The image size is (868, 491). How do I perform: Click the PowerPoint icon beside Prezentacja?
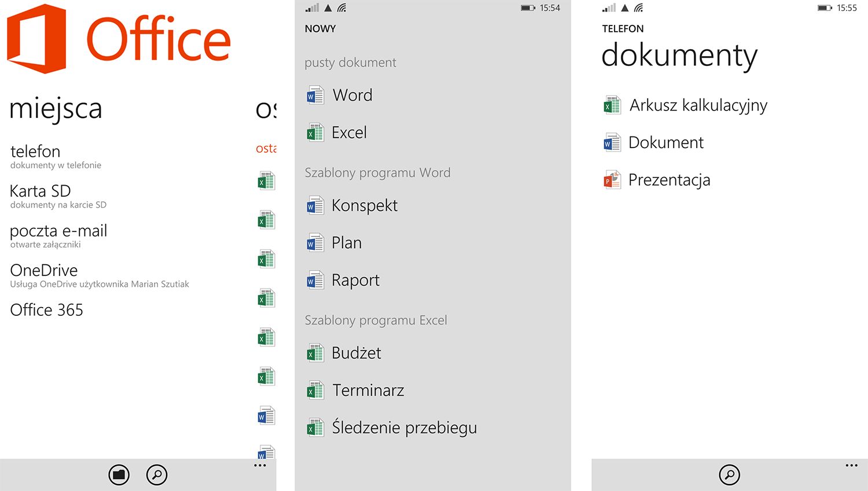(x=612, y=180)
